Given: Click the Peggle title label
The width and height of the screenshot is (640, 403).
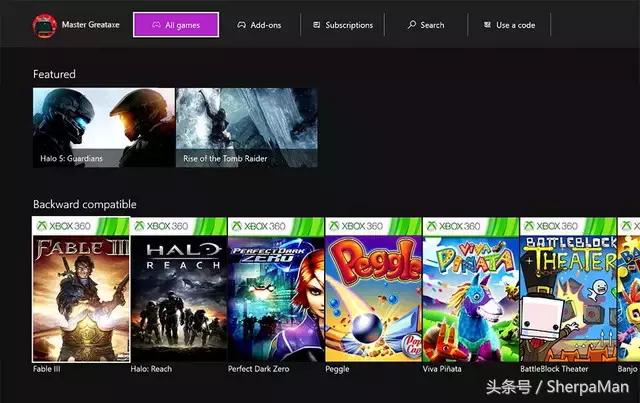Looking at the screenshot, I should pos(338,369).
